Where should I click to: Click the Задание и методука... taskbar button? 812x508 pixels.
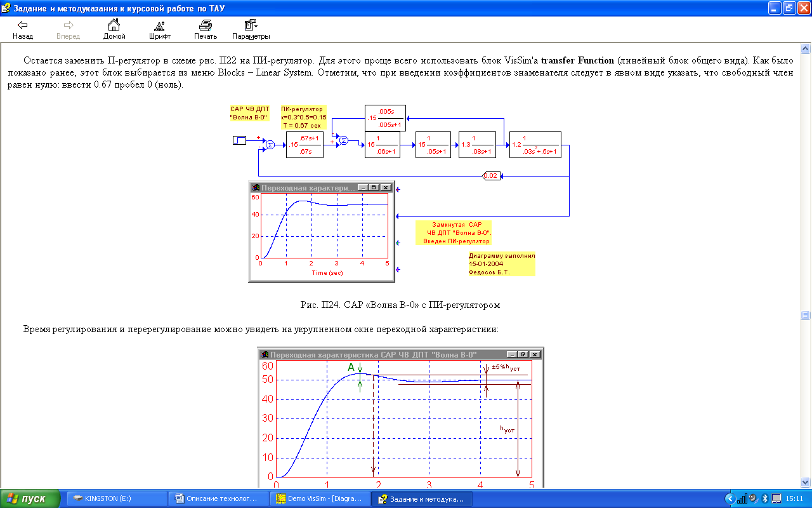[422, 499]
